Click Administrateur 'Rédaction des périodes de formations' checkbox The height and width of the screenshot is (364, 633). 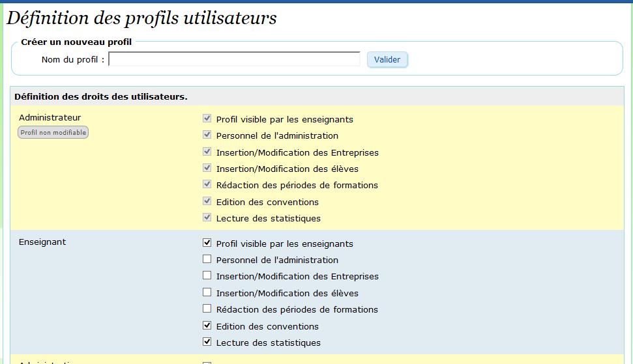click(x=207, y=184)
